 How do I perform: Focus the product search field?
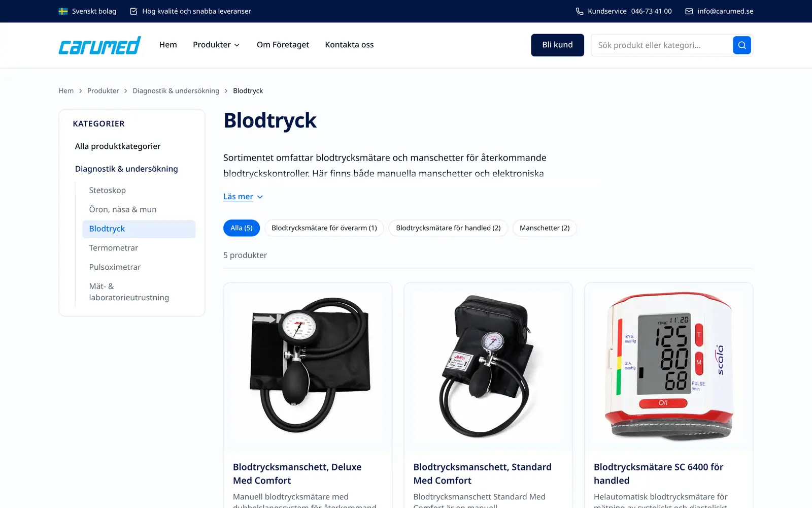[x=662, y=45]
